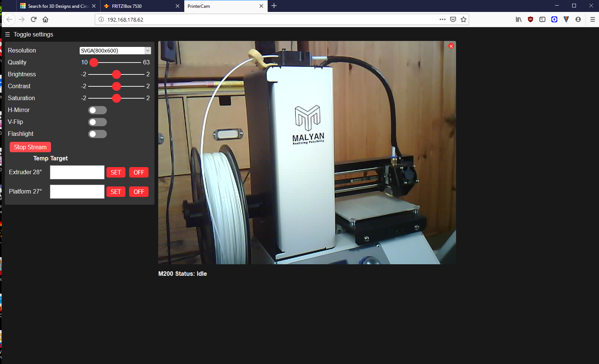Click the Toggle settings hamburger icon
Viewport: 599px width, 364px height.
(7, 35)
